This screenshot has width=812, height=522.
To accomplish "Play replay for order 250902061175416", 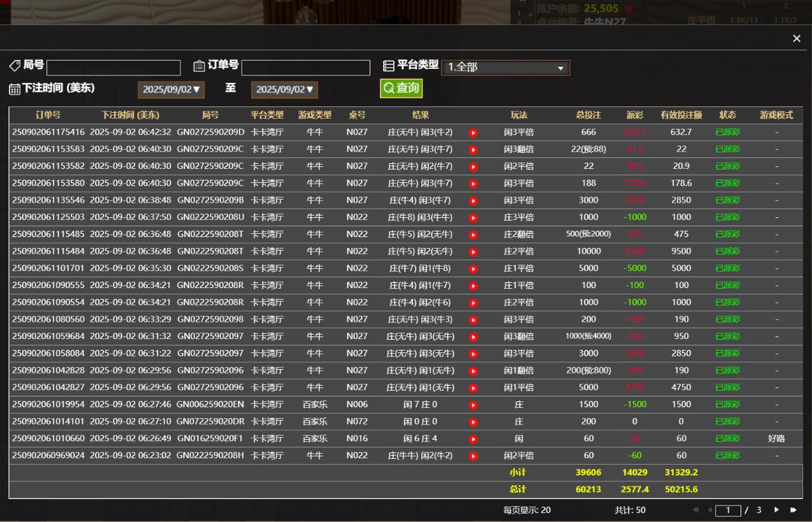I will click(x=473, y=133).
